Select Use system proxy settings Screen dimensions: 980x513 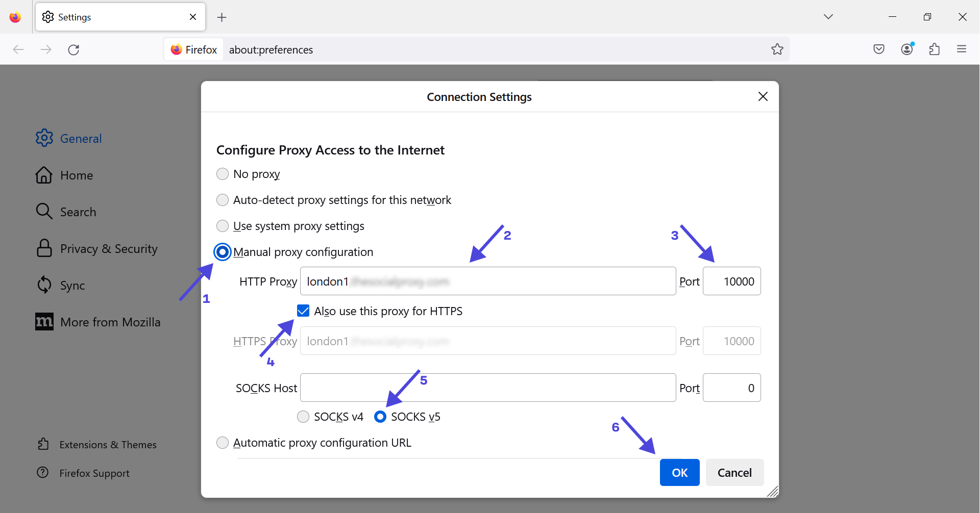(223, 226)
